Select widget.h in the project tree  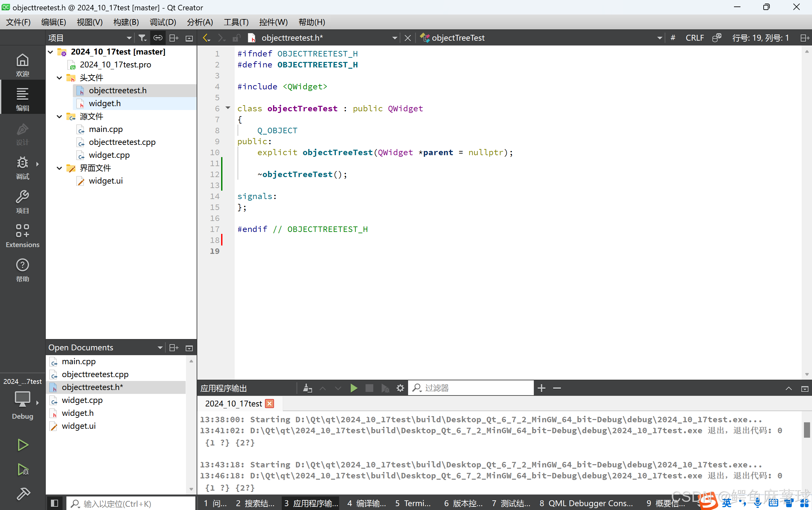click(104, 104)
